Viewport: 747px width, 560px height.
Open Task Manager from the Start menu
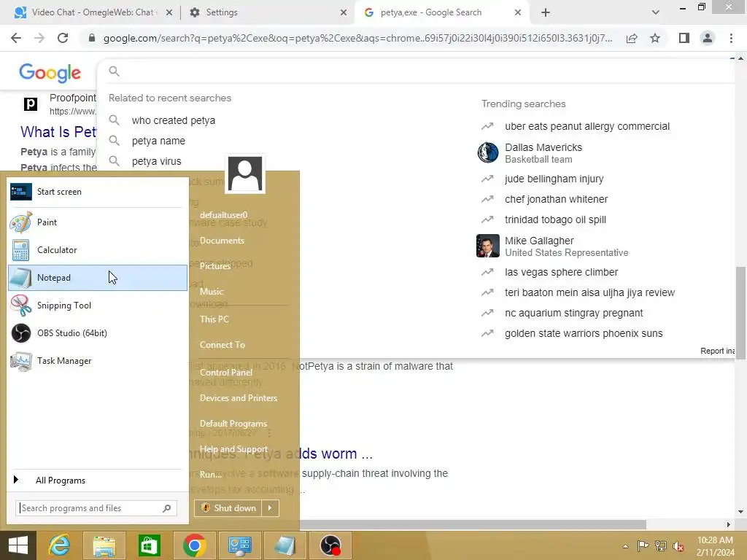coord(98,361)
